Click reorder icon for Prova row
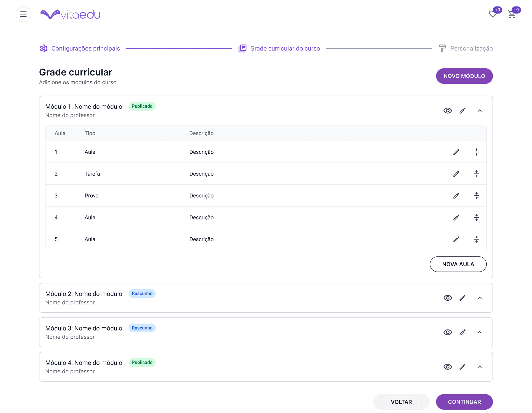This screenshot has width=532, height=413. [476, 196]
